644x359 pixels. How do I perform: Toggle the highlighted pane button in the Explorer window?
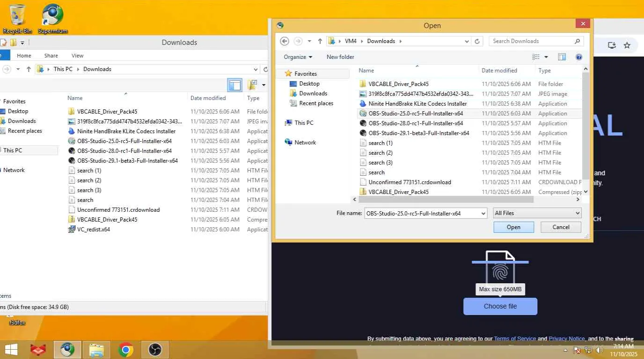coord(235,85)
